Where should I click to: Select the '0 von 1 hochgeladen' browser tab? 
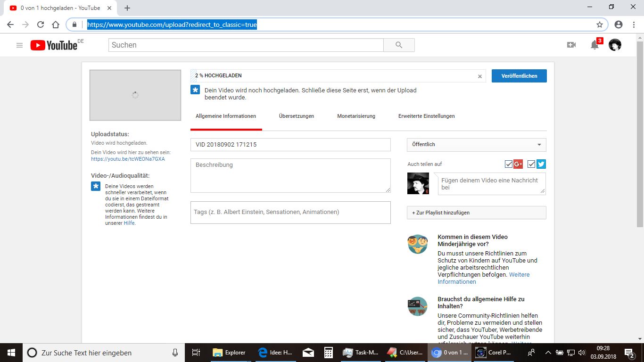click(x=60, y=8)
